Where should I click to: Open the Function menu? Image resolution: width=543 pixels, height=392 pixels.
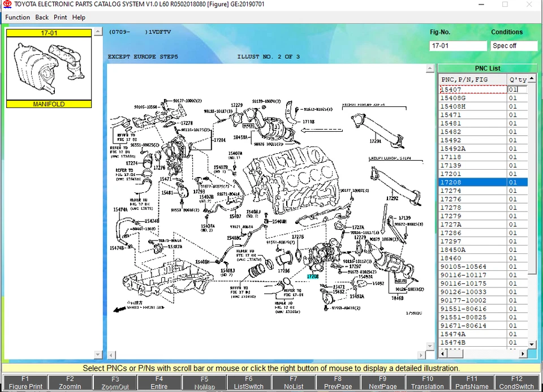18,18
